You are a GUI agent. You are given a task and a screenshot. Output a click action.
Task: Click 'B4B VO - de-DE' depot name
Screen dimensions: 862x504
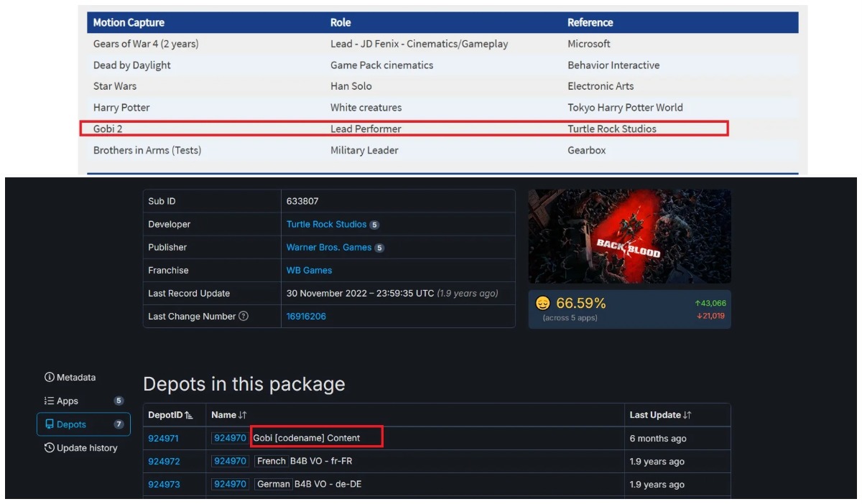[328, 485]
